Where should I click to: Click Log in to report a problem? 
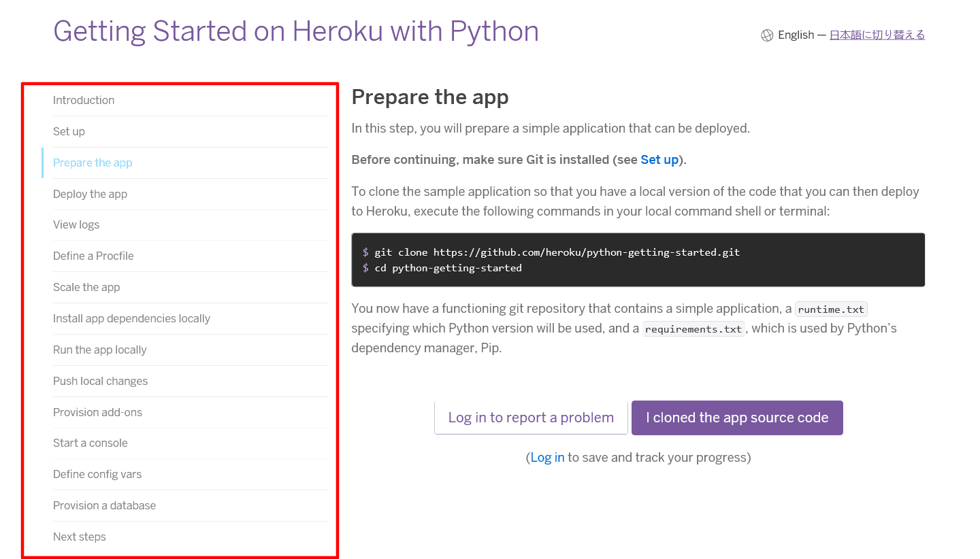pyautogui.click(x=531, y=418)
